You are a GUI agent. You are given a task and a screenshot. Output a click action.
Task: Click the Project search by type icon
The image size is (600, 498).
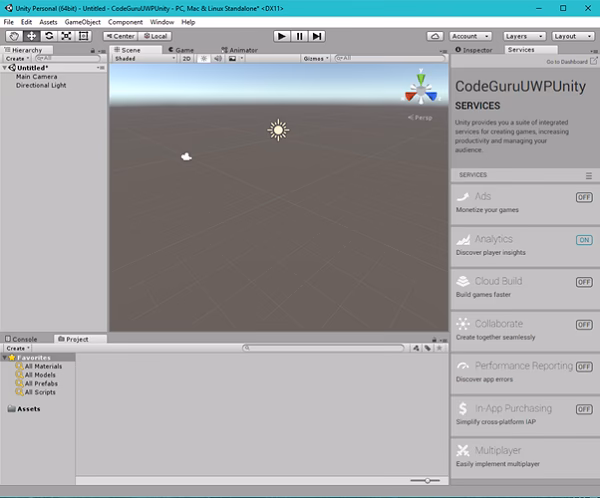[416, 348]
